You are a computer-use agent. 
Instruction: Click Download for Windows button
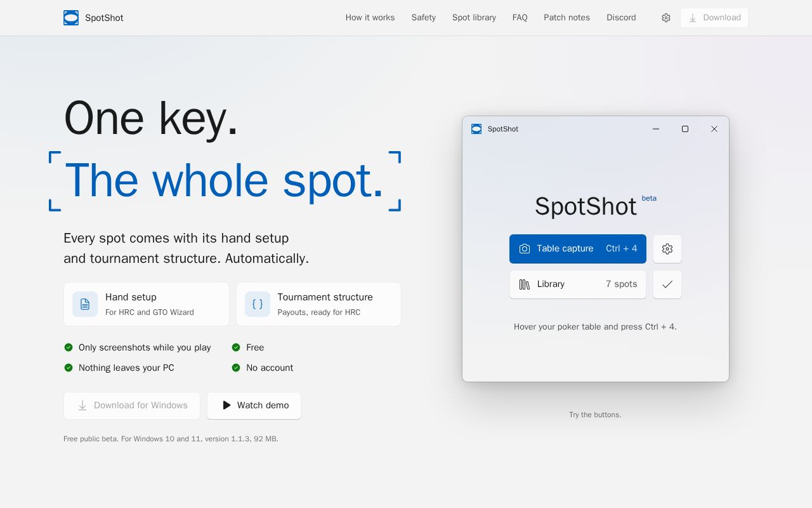coord(132,406)
